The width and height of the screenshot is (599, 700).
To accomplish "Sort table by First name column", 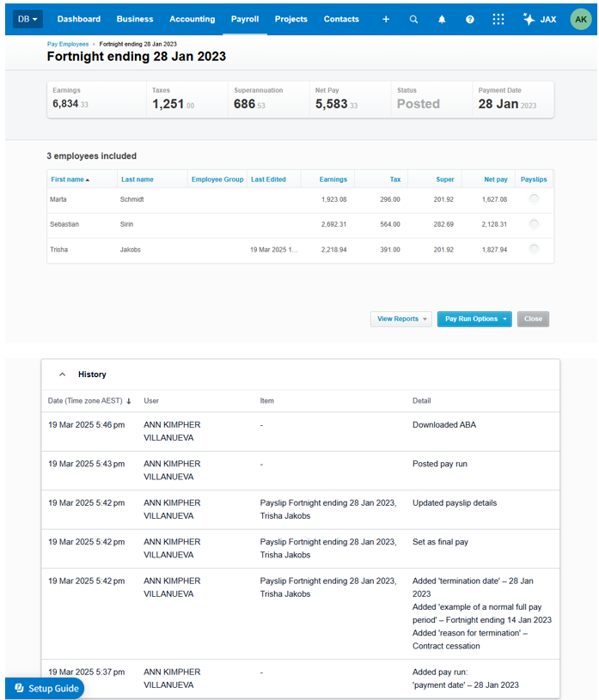I will click(70, 180).
